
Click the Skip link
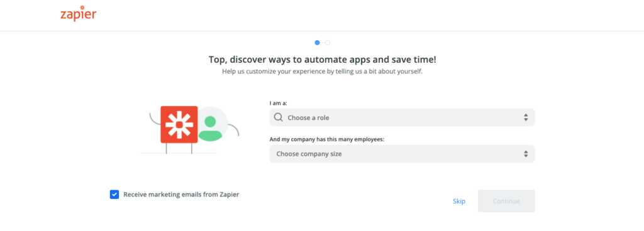pos(458,201)
